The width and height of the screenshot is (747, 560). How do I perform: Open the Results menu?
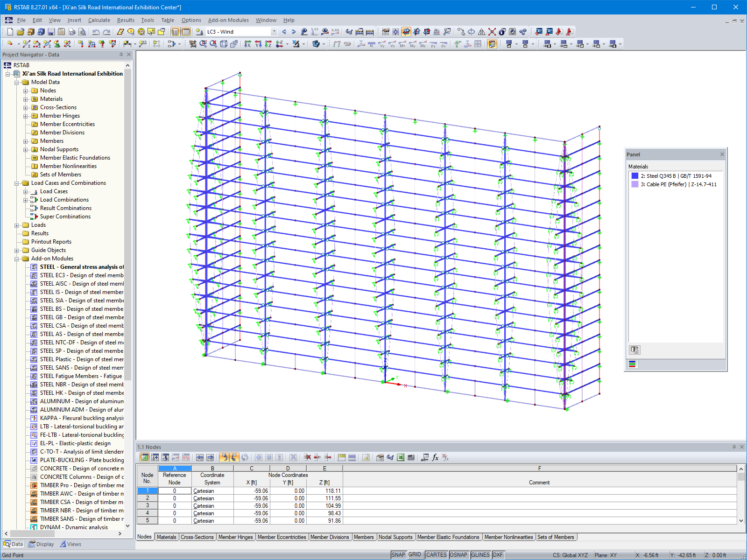(126, 20)
